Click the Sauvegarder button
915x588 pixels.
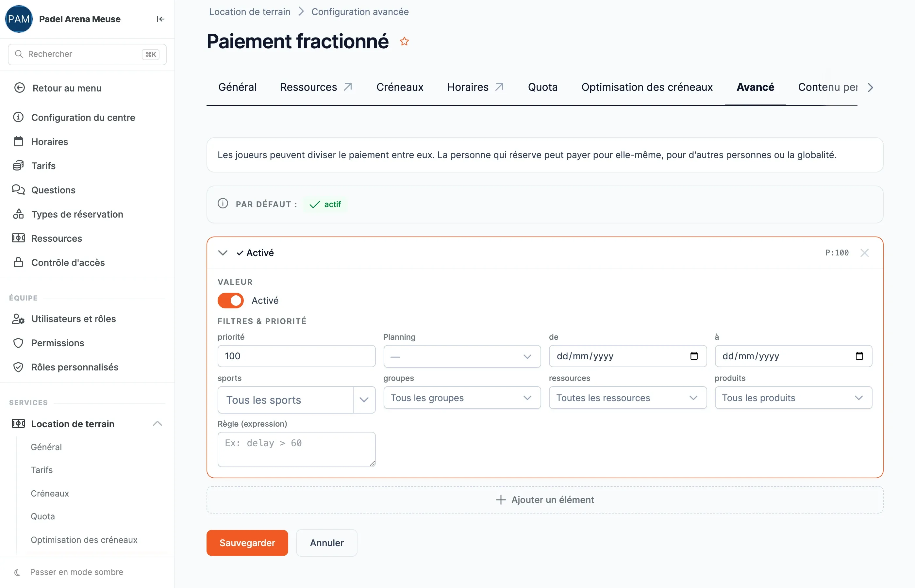(247, 543)
